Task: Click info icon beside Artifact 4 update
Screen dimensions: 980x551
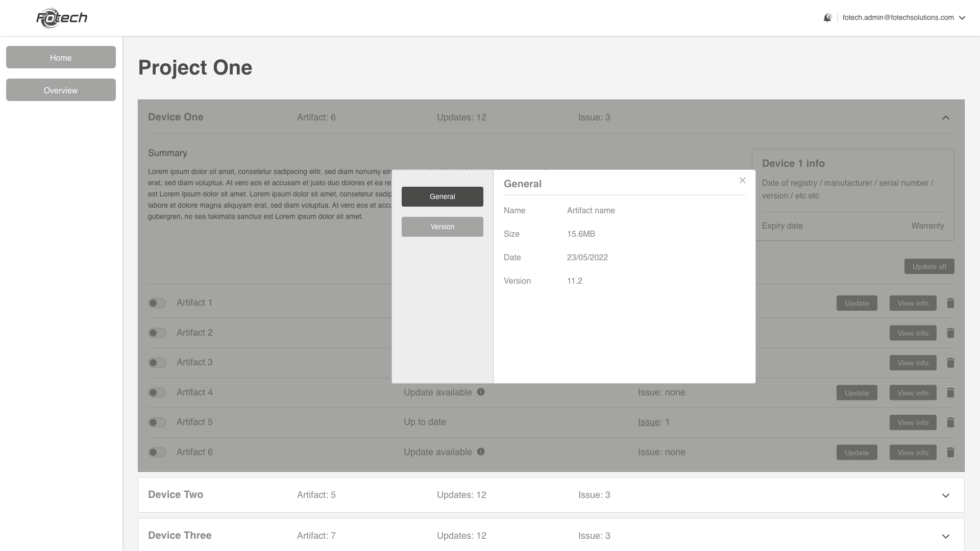Action: coord(481,392)
